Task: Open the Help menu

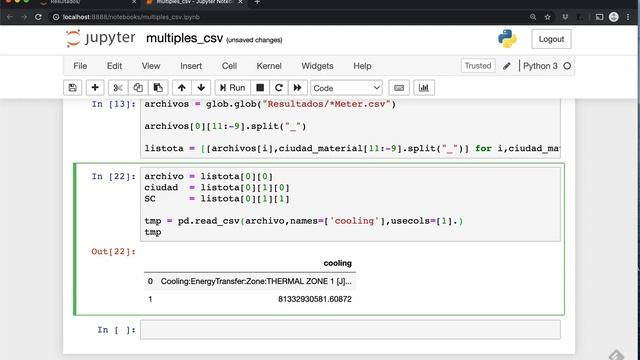Action: point(362,66)
